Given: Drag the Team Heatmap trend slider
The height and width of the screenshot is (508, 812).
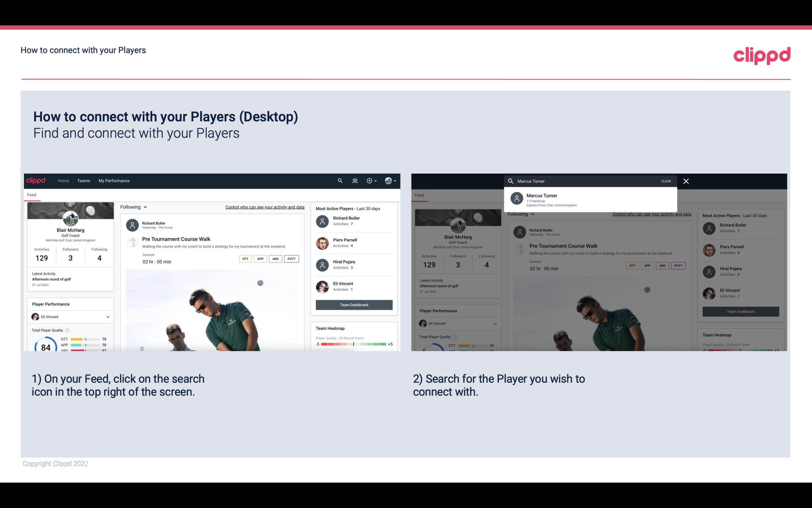Looking at the screenshot, I should (353, 345).
